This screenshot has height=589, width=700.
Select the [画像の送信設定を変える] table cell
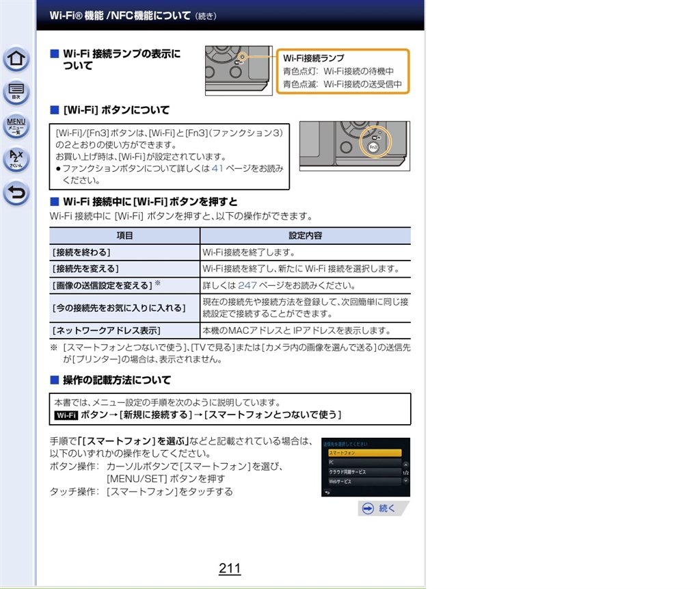(x=124, y=285)
